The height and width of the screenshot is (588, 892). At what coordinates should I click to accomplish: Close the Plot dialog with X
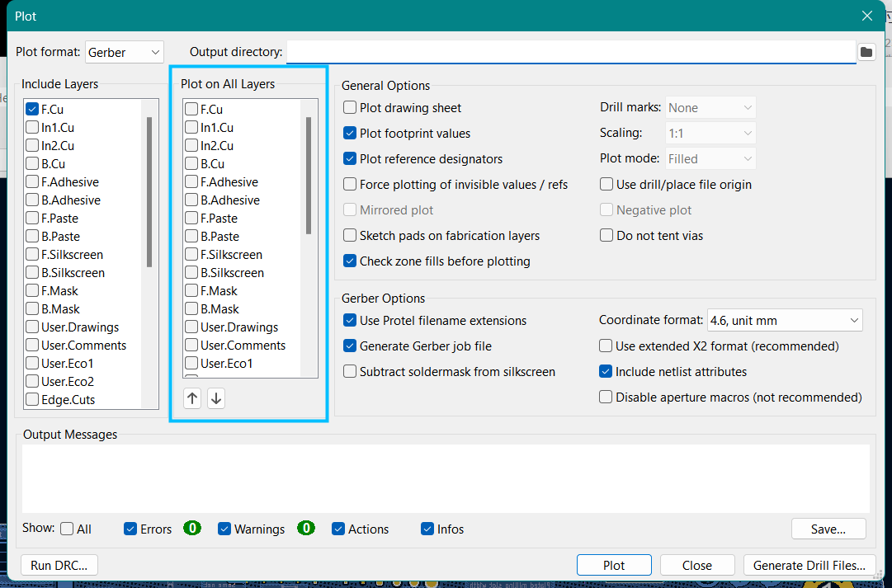click(867, 16)
